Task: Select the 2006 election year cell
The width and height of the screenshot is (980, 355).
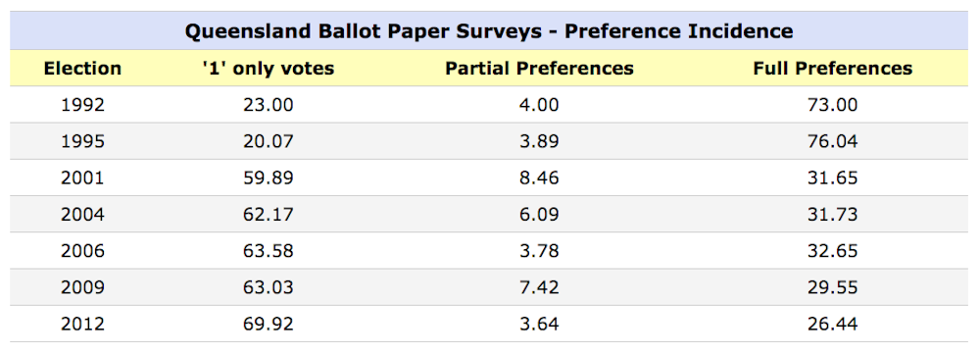Action: click(x=82, y=251)
